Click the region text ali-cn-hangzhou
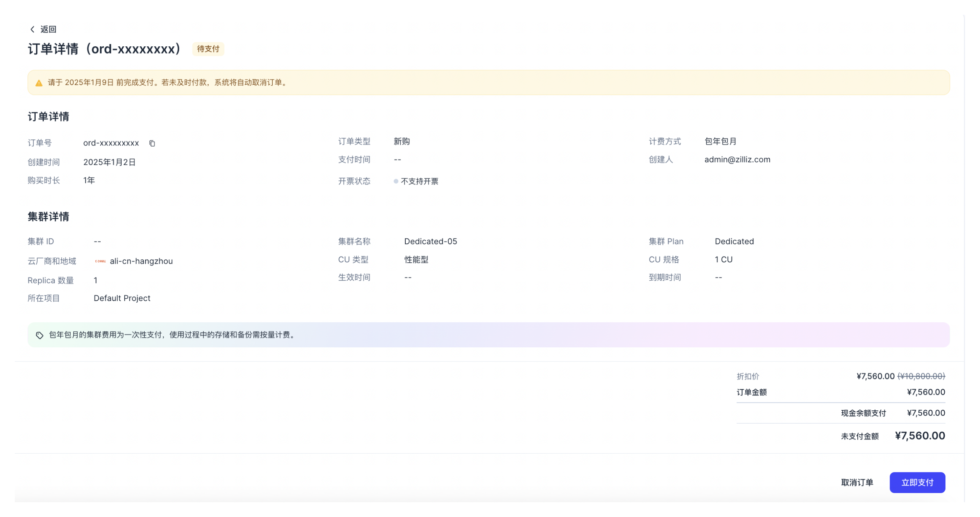 141,261
